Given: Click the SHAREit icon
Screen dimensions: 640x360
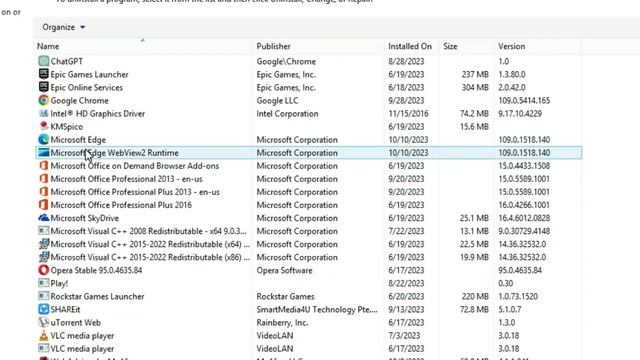Looking at the screenshot, I should coord(43,309).
